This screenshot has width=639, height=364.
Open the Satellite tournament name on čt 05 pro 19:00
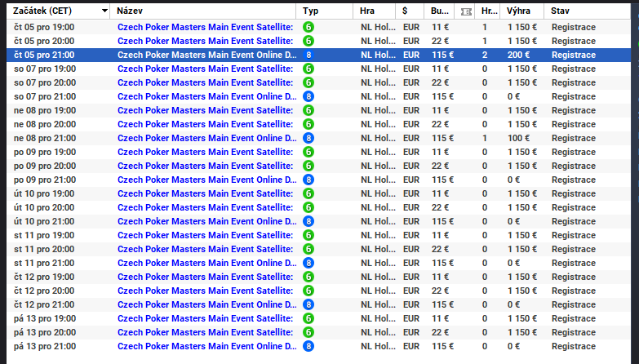click(x=206, y=27)
